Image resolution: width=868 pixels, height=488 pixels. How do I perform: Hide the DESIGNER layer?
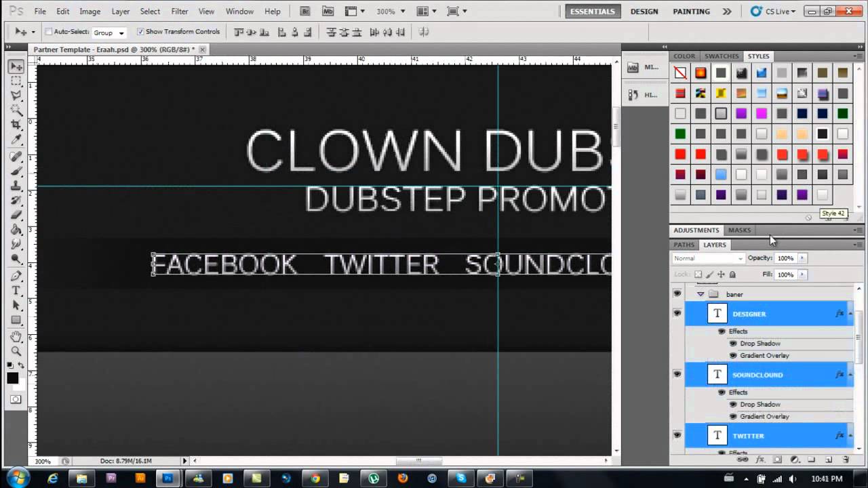click(677, 313)
